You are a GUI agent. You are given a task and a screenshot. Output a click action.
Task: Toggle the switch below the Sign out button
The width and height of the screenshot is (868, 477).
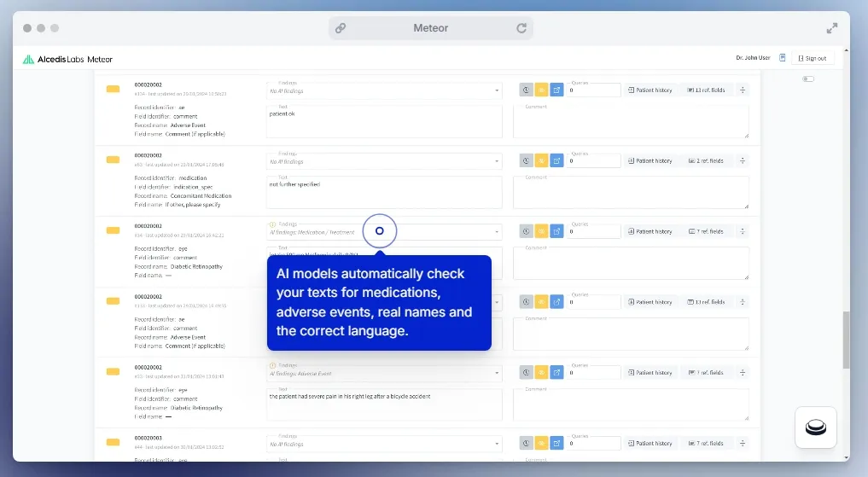808,79
